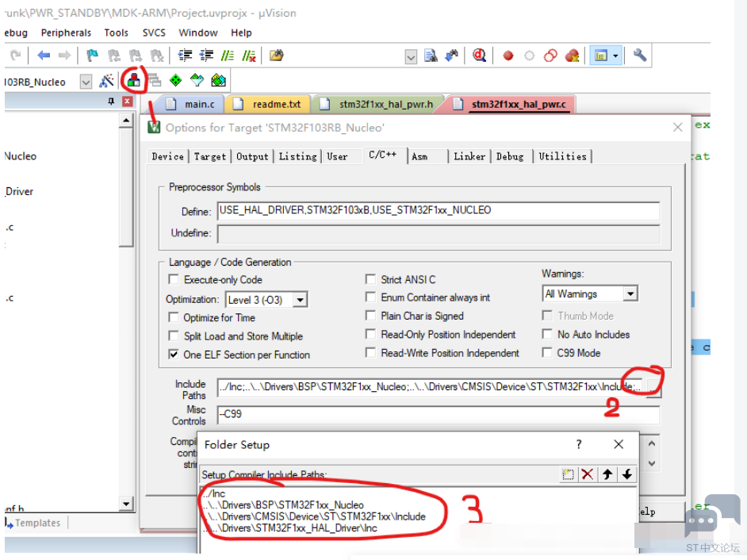747x560 pixels.
Task: Click the Start Debug Session icon
Action: point(479,56)
